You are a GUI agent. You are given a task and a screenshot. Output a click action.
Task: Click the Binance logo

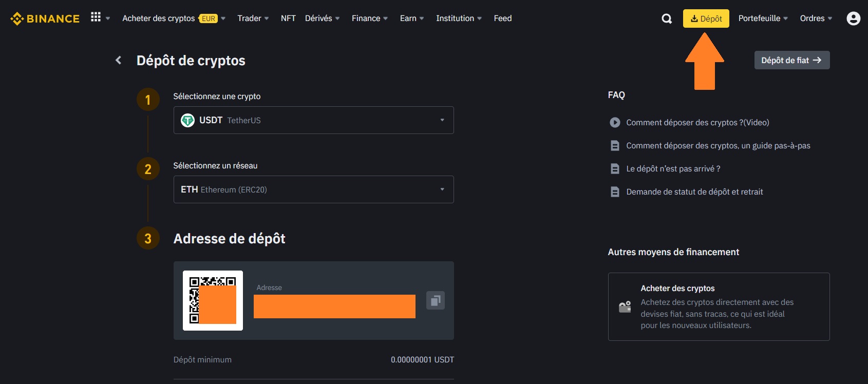45,19
